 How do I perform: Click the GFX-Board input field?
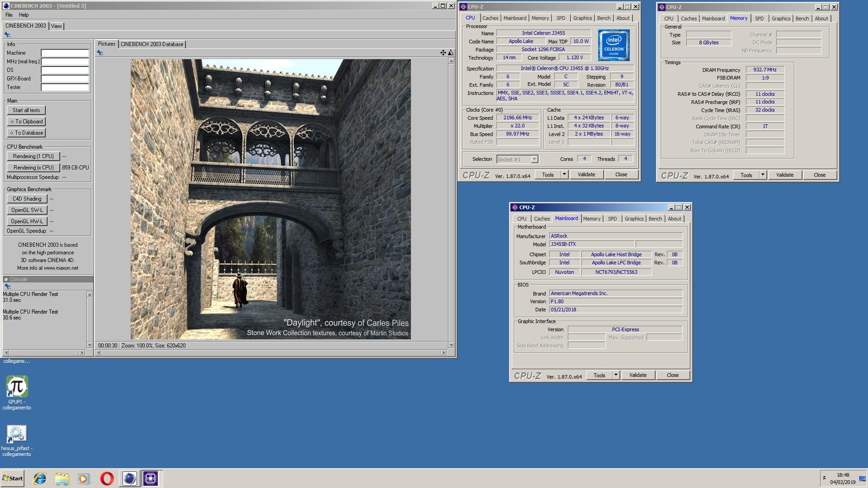click(x=65, y=79)
